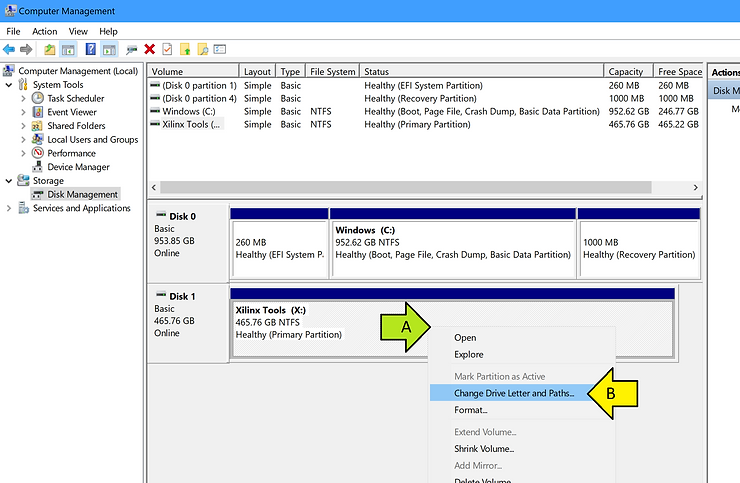Open the File menu
Viewport: 740px width, 483px height.
(13, 31)
